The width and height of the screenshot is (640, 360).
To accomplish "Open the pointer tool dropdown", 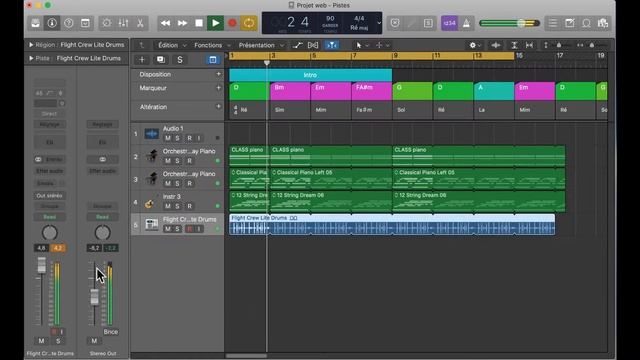I will point(361,45).
